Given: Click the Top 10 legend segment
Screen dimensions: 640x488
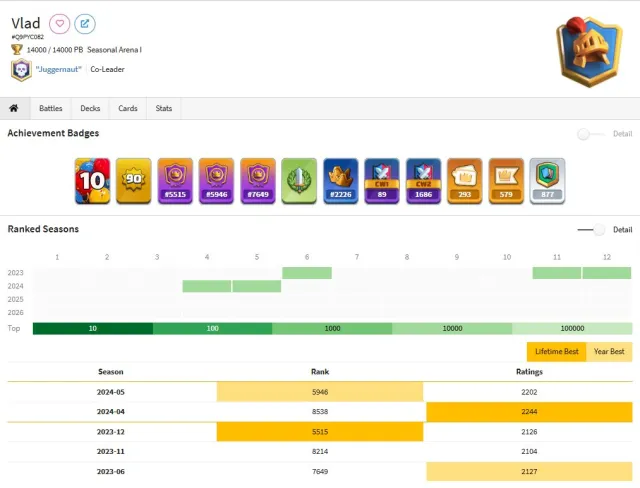Looking at the screenshot, I should (x=93, y=328).
